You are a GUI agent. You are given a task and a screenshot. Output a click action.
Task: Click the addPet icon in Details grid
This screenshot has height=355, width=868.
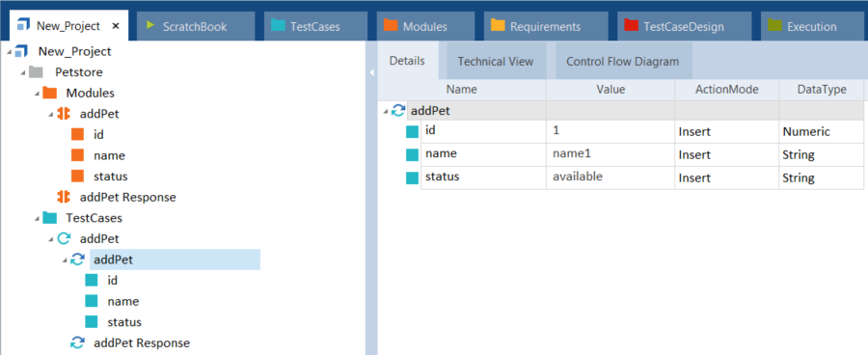click(x=398, y=111)
